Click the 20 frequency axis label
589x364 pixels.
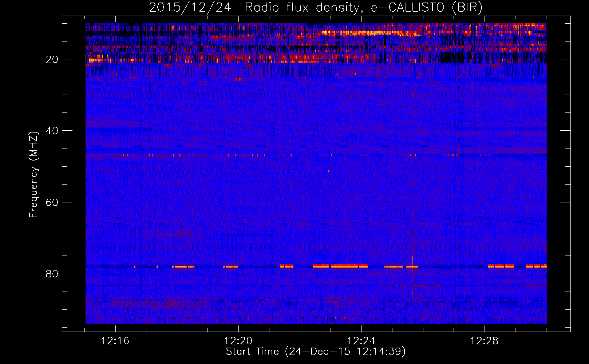pos(52,59)
